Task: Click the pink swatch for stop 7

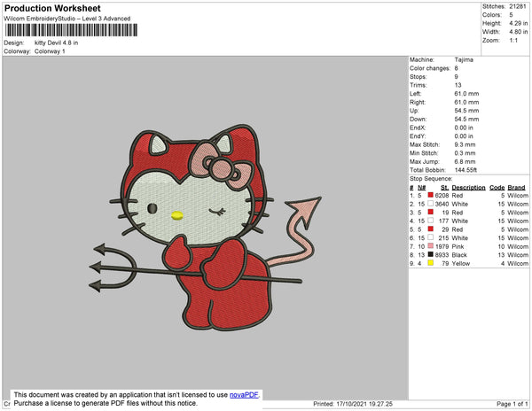Action: click(x=431, y=245)
